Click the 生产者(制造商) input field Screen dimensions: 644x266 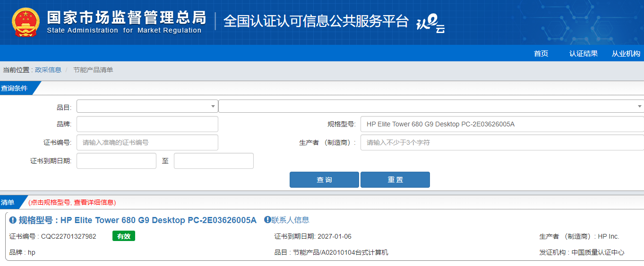pos(502,142)
